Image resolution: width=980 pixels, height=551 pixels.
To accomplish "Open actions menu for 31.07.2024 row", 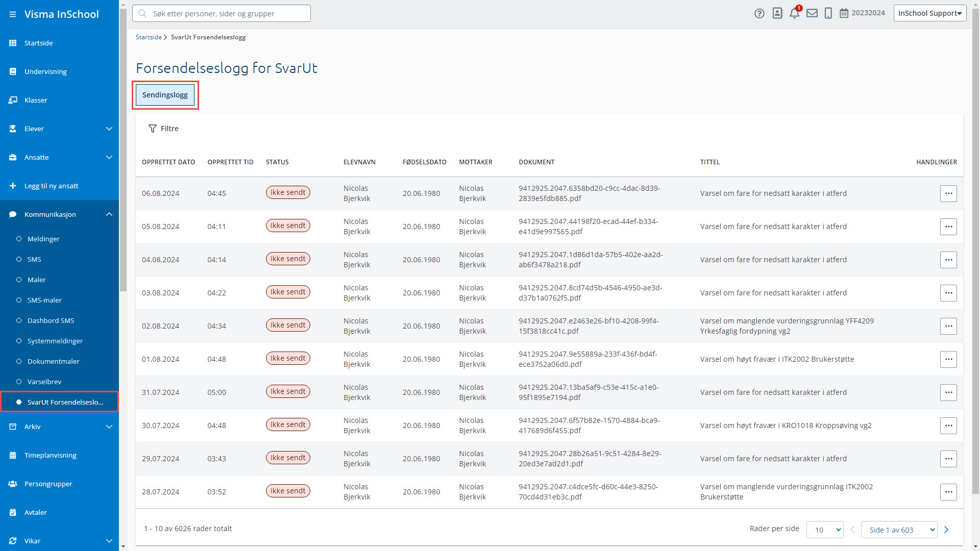I will pos(948,392).
